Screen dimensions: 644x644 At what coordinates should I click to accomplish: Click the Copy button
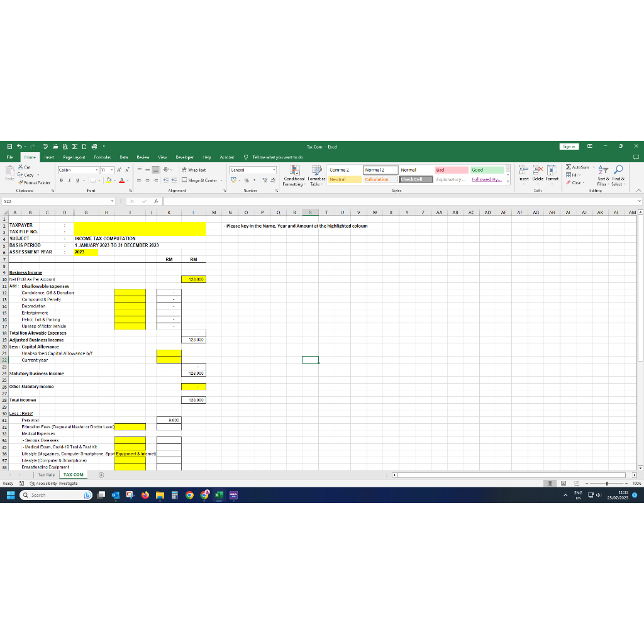pyautogui.click(x=26, y=175)
